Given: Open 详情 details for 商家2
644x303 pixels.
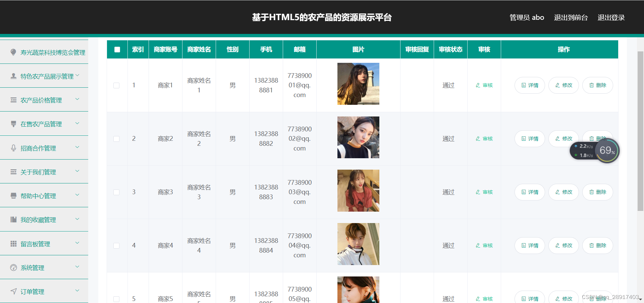Looking at the screenshot, I should pyautogui.click(x=530, y=139).
